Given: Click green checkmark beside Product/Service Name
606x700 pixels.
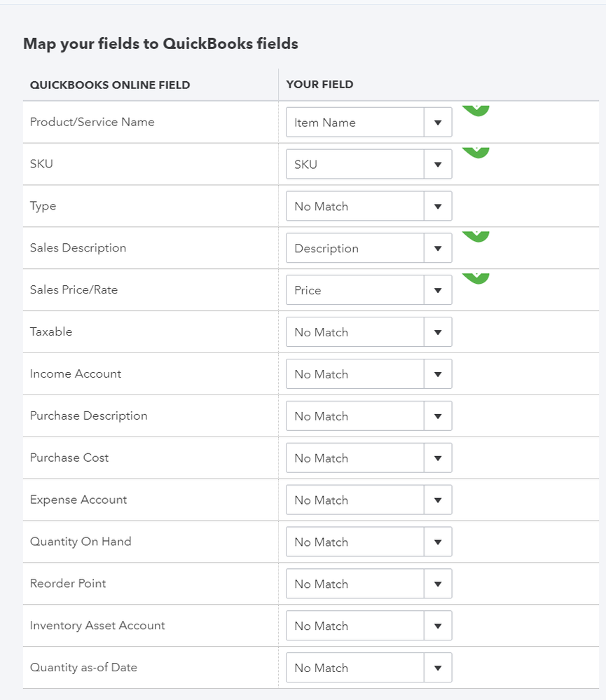Looking at the screenshot, I should click(476, 110).
